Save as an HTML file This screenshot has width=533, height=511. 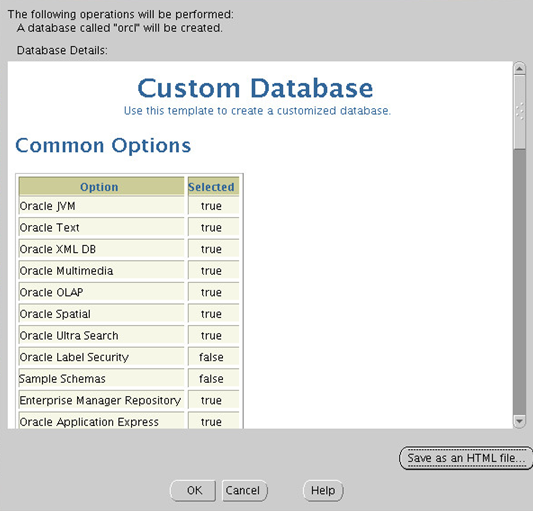click(466, 458)
